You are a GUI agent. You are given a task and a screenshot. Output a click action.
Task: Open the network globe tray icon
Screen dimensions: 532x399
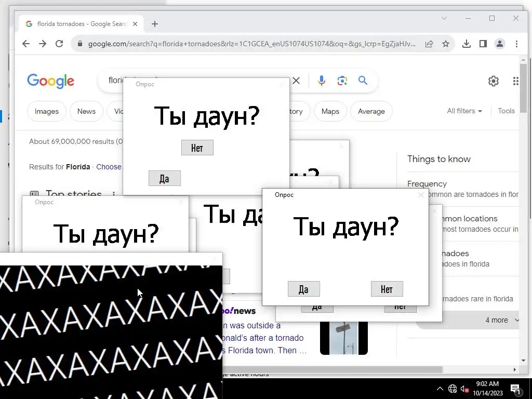[x=453, y=389]
